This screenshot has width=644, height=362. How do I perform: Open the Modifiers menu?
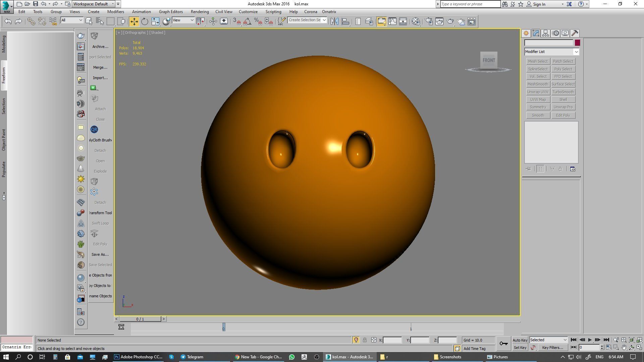pos(115,12)
